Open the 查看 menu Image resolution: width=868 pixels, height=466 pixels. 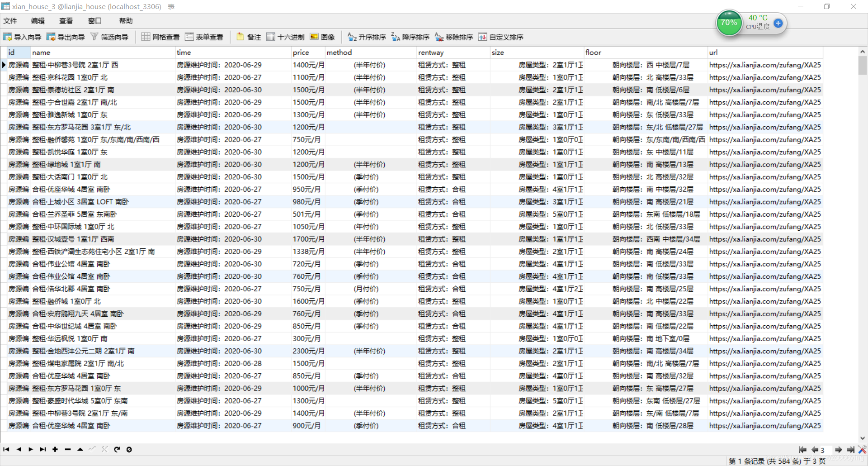click(x=66, y=21)
